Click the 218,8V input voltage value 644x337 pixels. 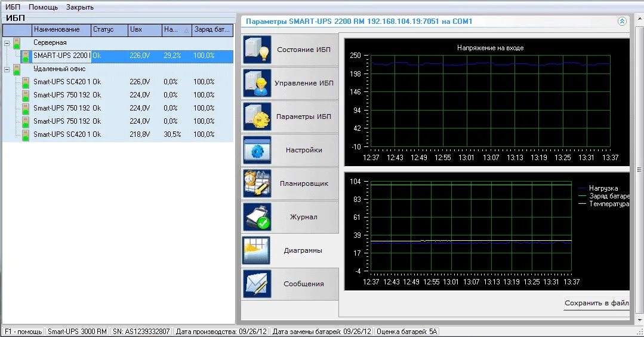(140, 134)
